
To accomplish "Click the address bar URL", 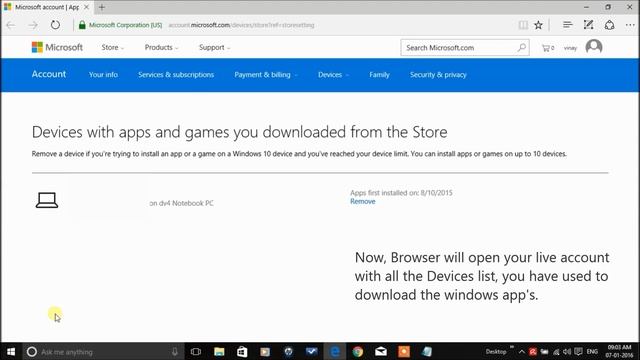I will (x=241, y=25).
